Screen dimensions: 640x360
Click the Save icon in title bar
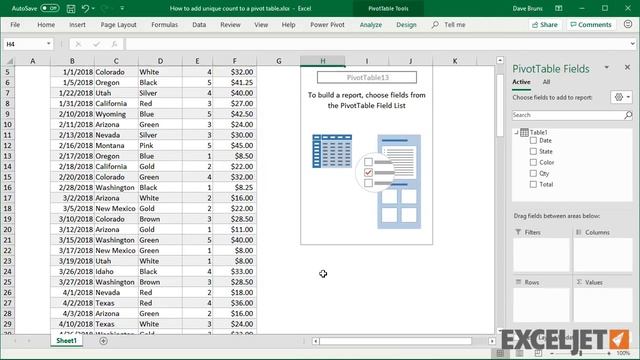click(x=71, y=8)
